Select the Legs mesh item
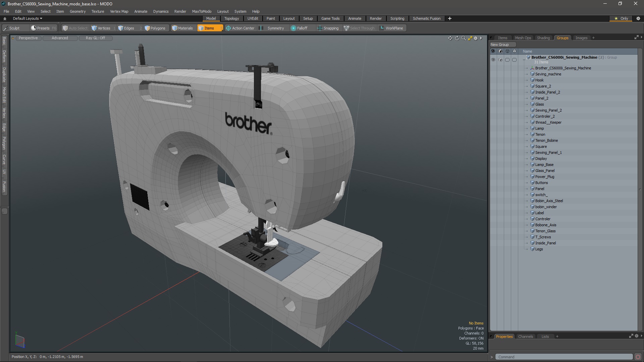 539,249
